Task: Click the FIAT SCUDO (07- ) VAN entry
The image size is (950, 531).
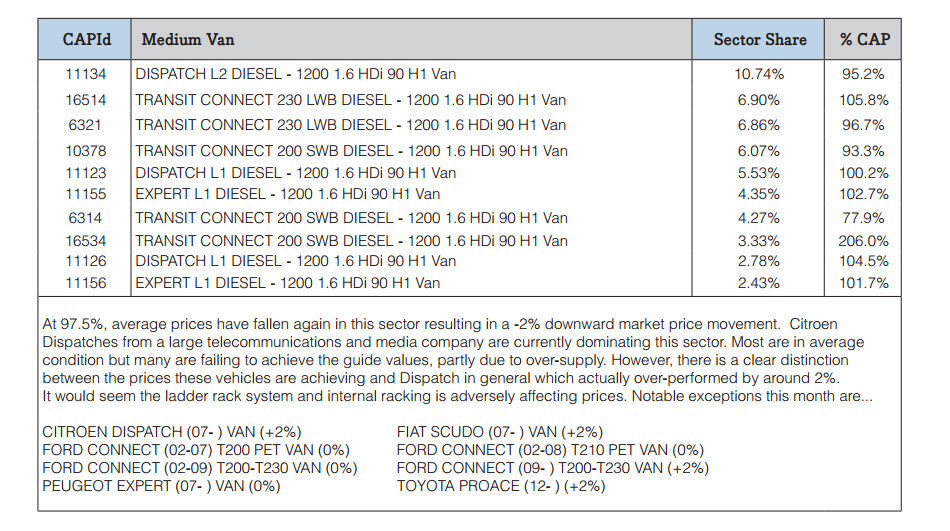Action: (500, 432)
